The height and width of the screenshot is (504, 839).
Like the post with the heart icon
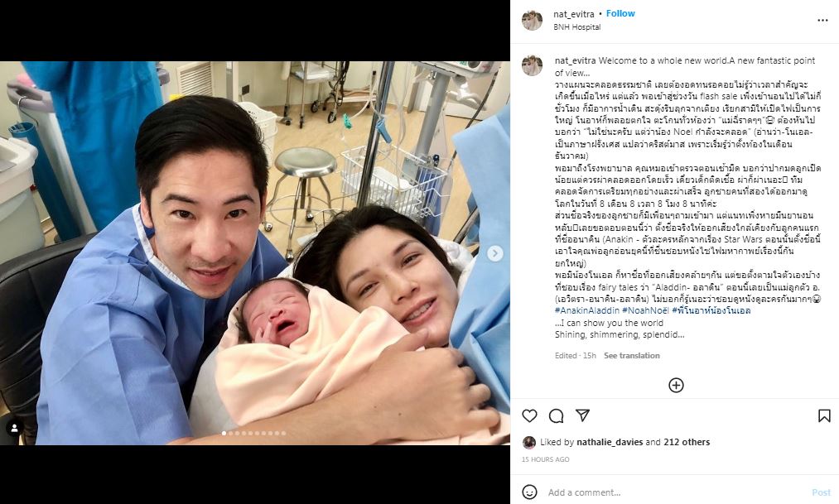pos(529,415)
